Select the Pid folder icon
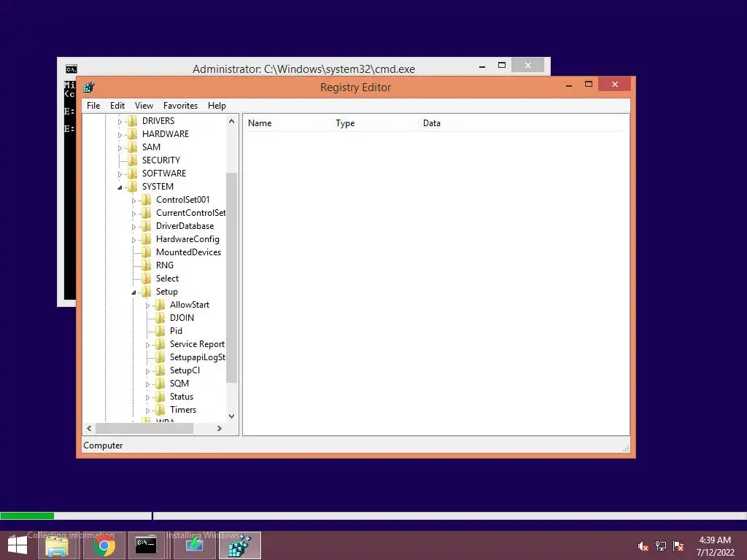The image size is (747, 560). click(160, 331)
